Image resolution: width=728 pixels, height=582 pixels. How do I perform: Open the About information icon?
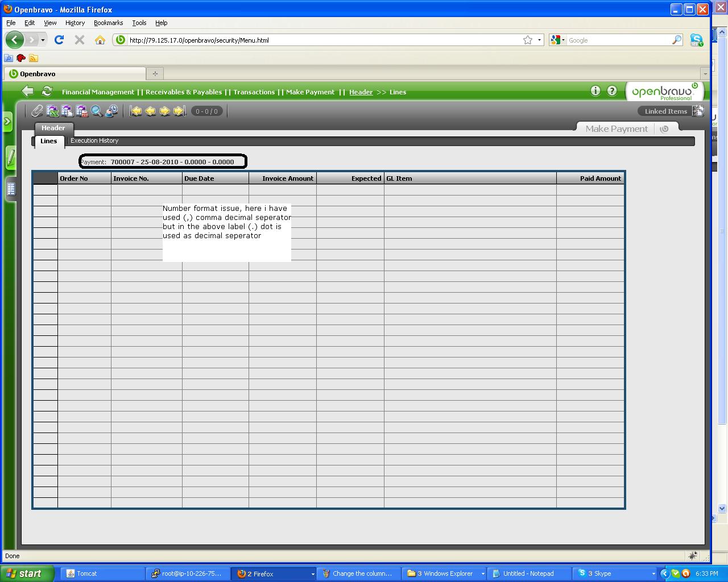595,90
